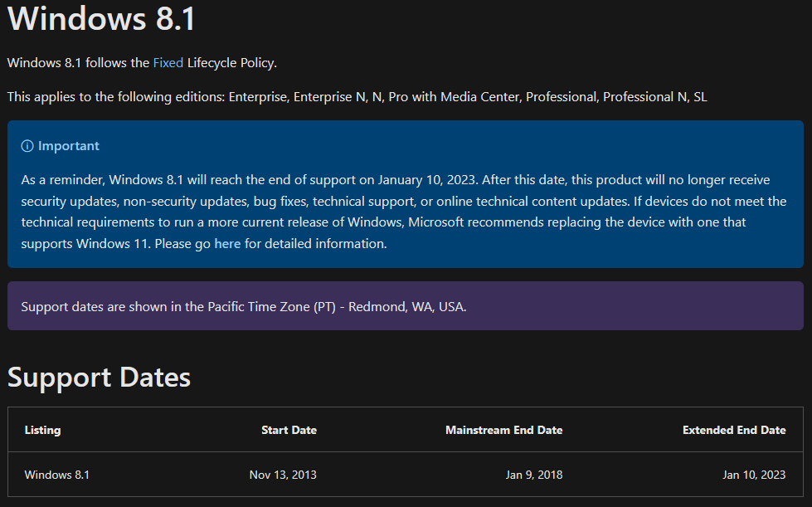Select the Start Date column header

tap(289, 430)
